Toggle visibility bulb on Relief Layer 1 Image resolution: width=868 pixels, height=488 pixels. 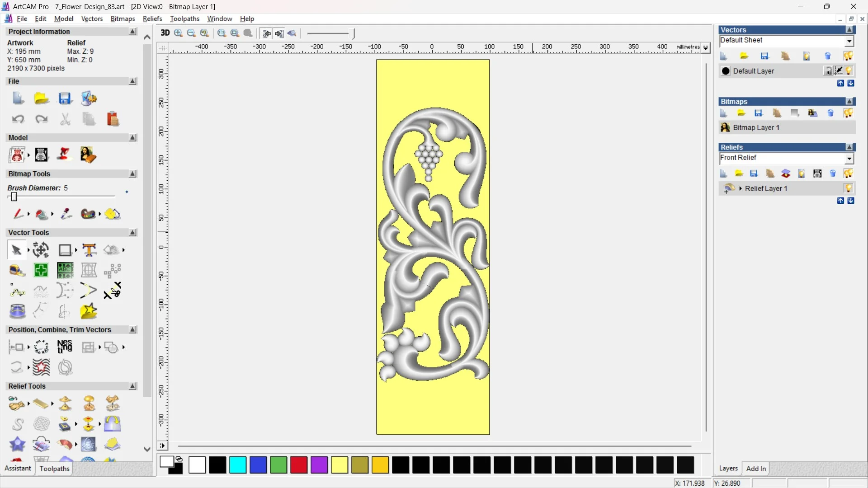point(849,188)
